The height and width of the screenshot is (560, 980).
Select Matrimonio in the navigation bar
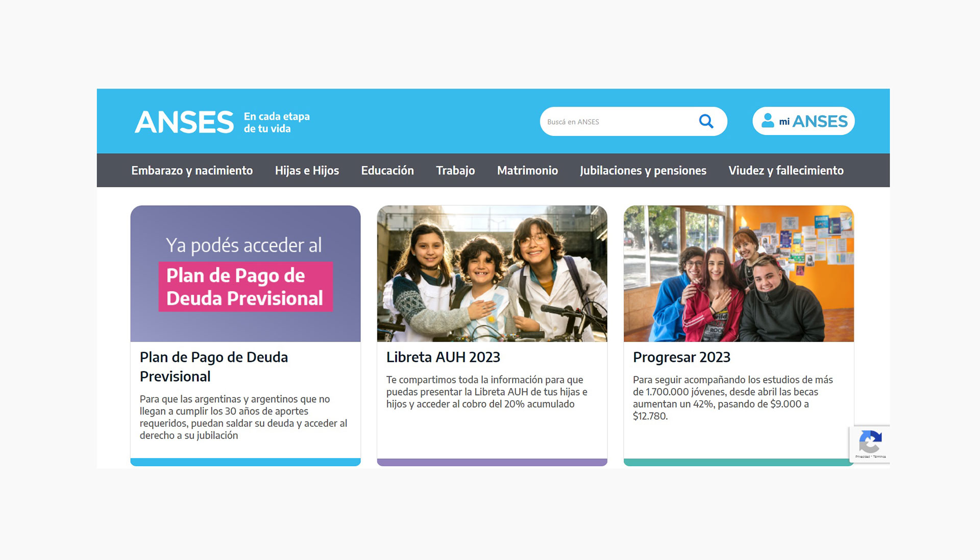(527, 171)
